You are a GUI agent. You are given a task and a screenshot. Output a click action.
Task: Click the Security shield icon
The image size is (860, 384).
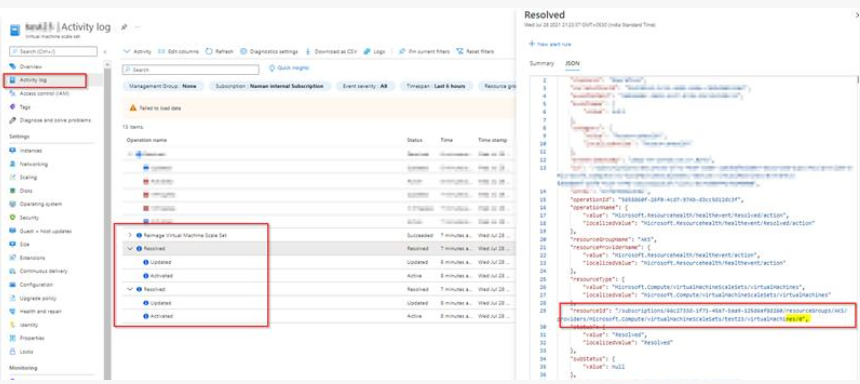[13, 218]
